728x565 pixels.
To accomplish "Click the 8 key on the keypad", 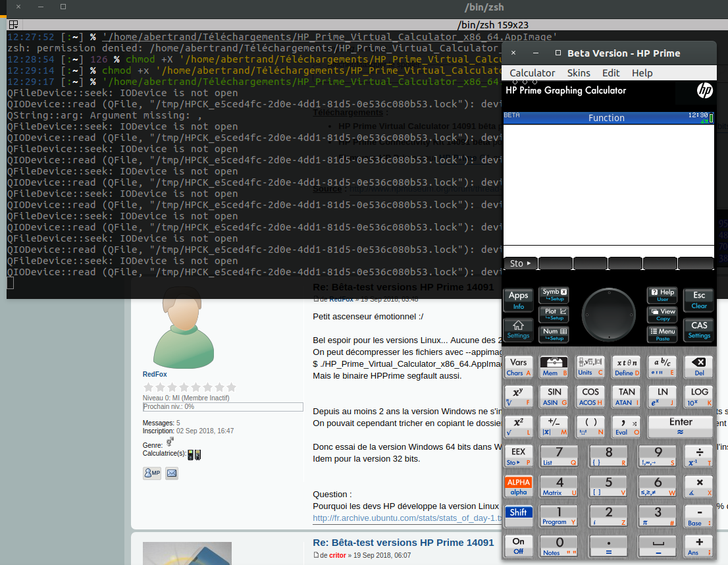I will (x=609, y=456).
